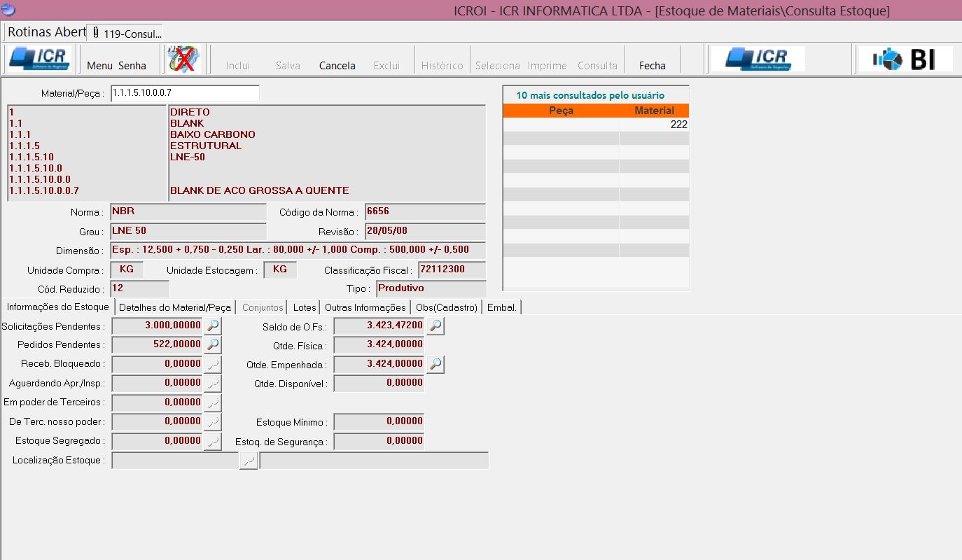962x560 pixels.
Task: Go to the Embal. tab
Action: tap(501, 307)
